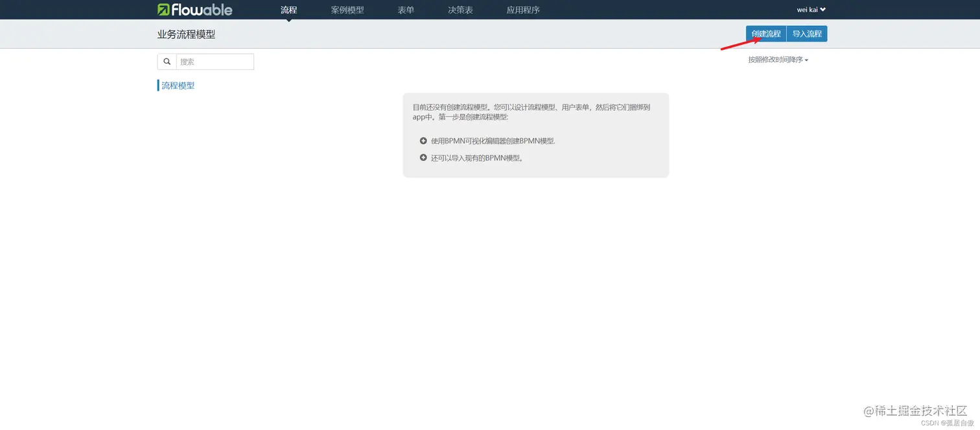Focus the 搜索 input field
The width and height of the screenshot is (980, 430).
click(215, 62)
